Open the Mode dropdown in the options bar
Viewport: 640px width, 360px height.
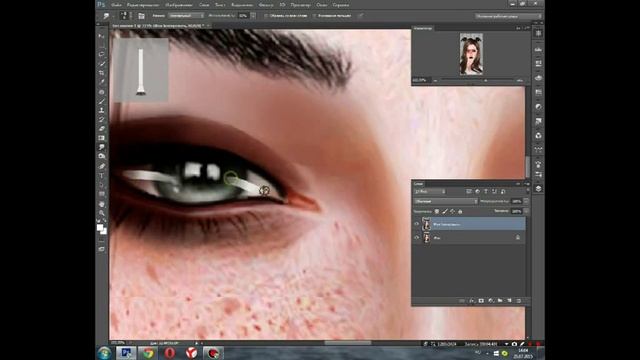[186, 16]
